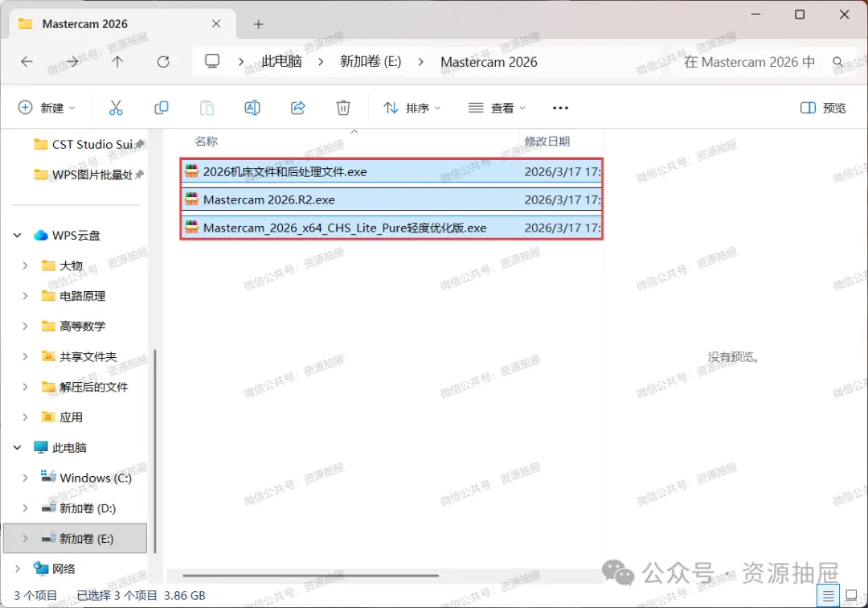This screenshot has height=608, width=868.
Task: Open the 排序 sort dropdown
Action: [411, 108]
